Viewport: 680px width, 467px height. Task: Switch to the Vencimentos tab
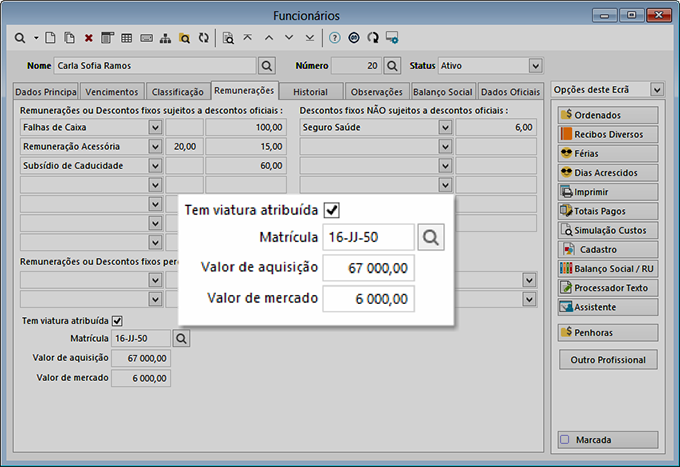[112, 92]
